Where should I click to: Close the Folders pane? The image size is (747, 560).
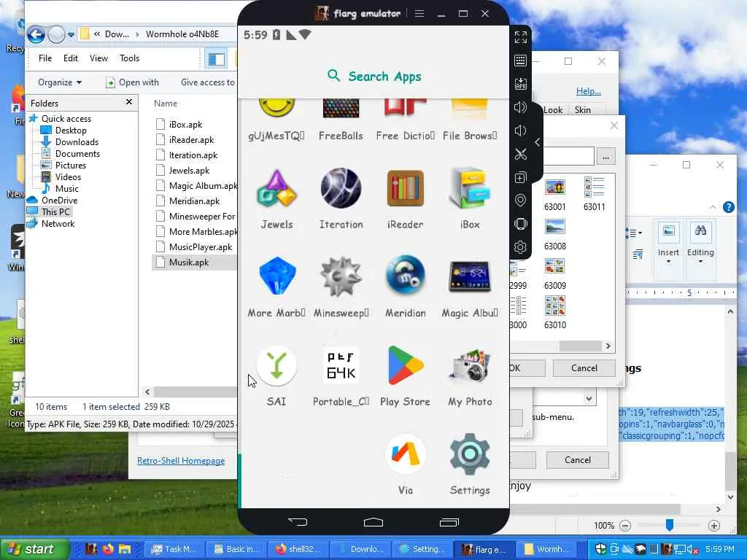pyautogui.click(x=128, y=102)
